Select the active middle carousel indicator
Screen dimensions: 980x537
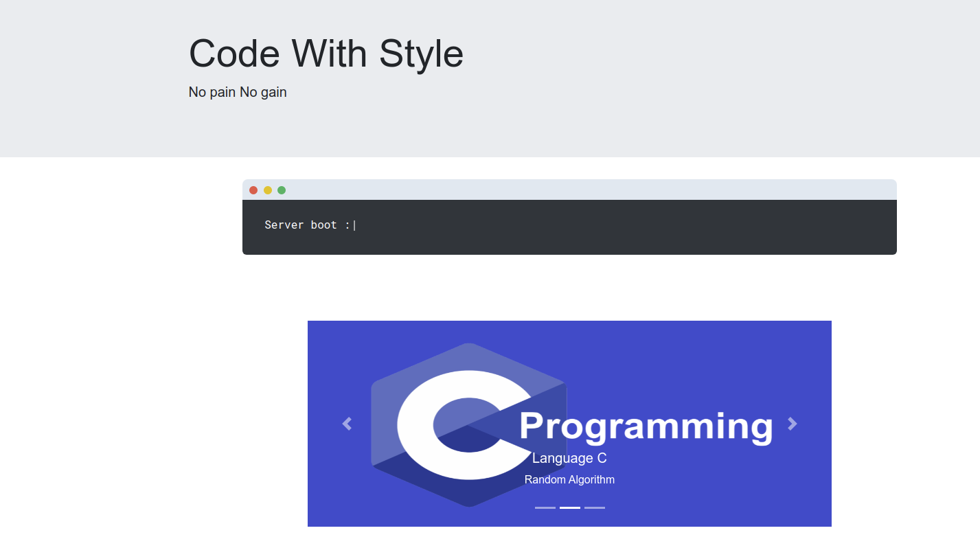(570, 507)
